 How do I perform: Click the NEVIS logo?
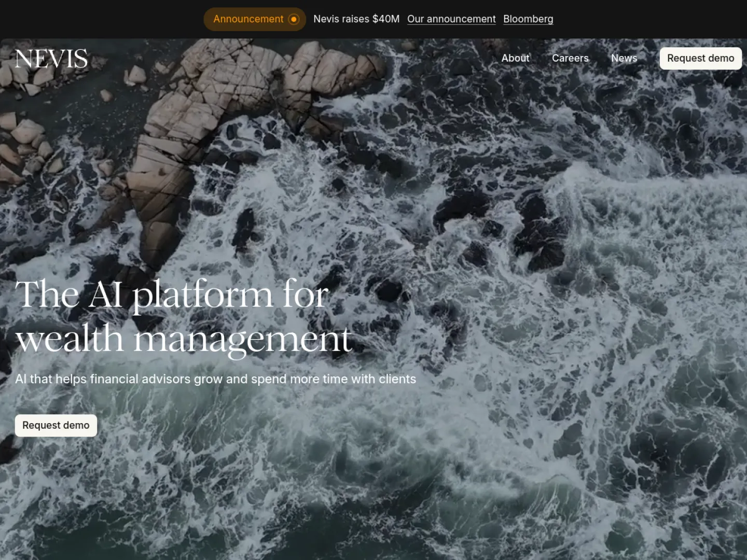coord(51,59)
